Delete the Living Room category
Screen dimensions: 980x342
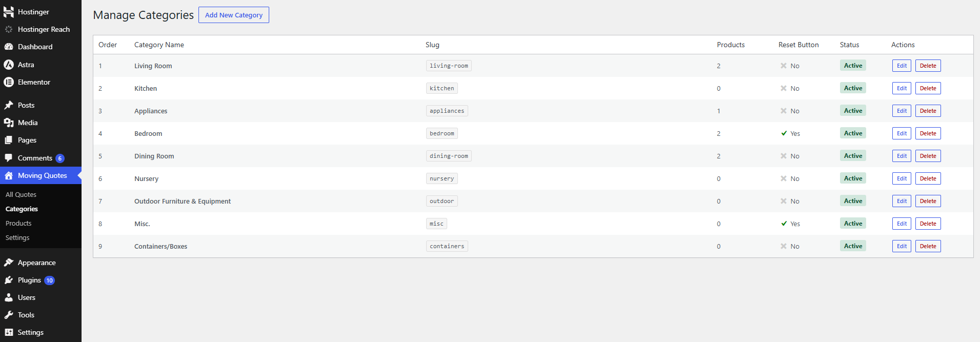click(x=928, y=66)
